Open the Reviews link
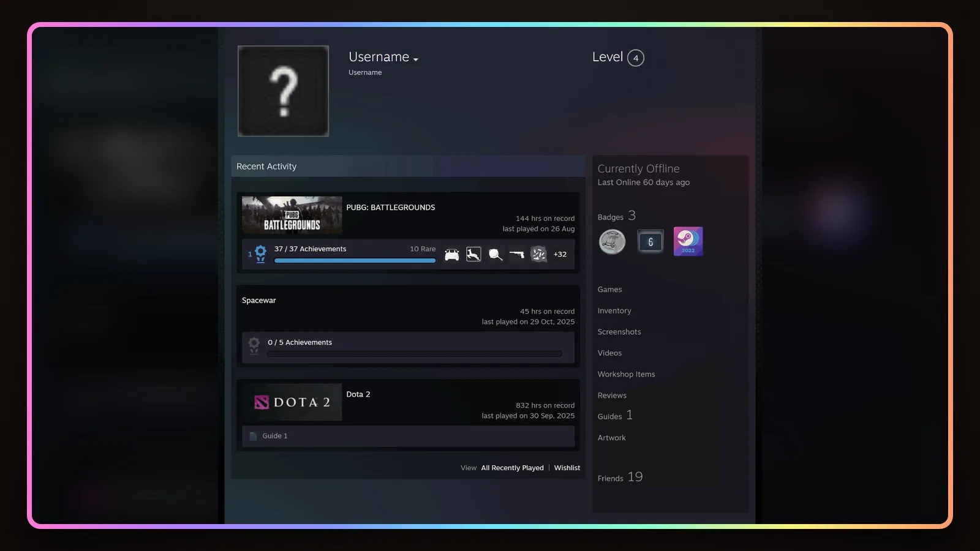 click(x=612, y=395)
